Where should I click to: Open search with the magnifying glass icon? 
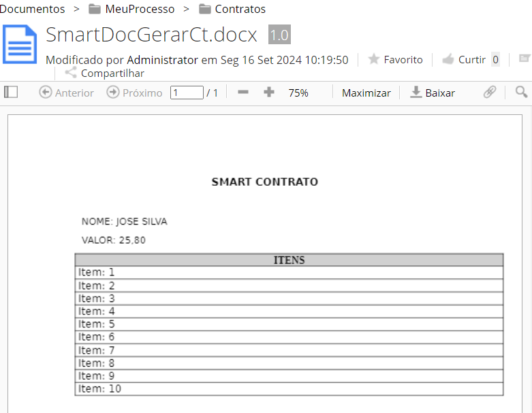point(521,92)
